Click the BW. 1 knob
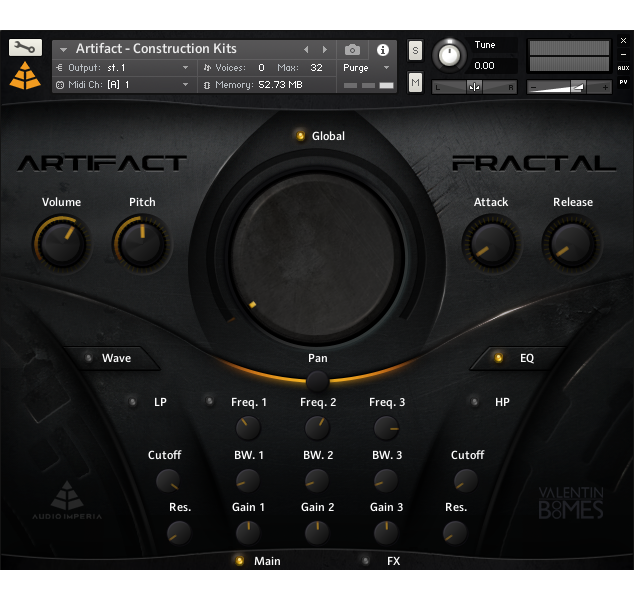 pos(248,481)
